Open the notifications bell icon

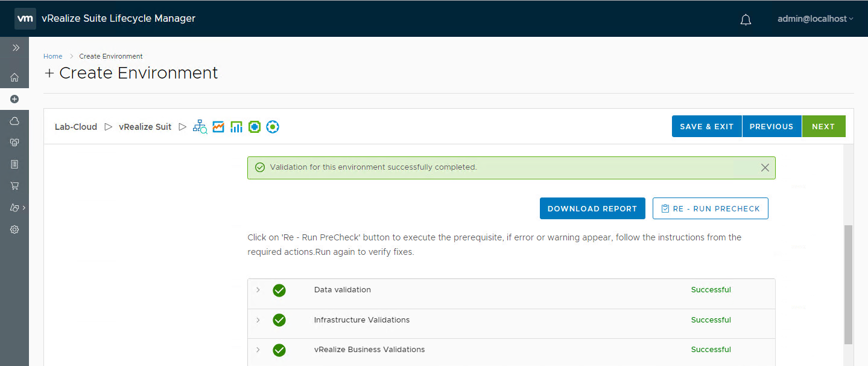(x=746, y=19)
